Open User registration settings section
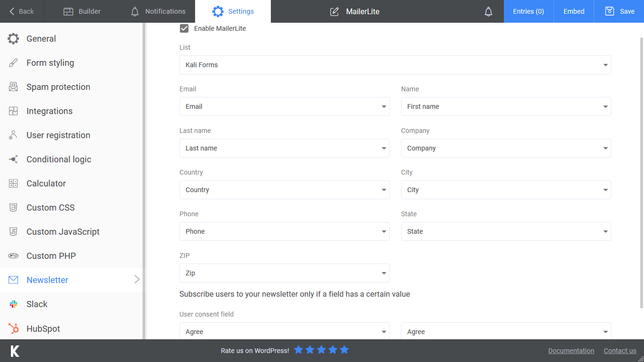 (x=71, y=135)
